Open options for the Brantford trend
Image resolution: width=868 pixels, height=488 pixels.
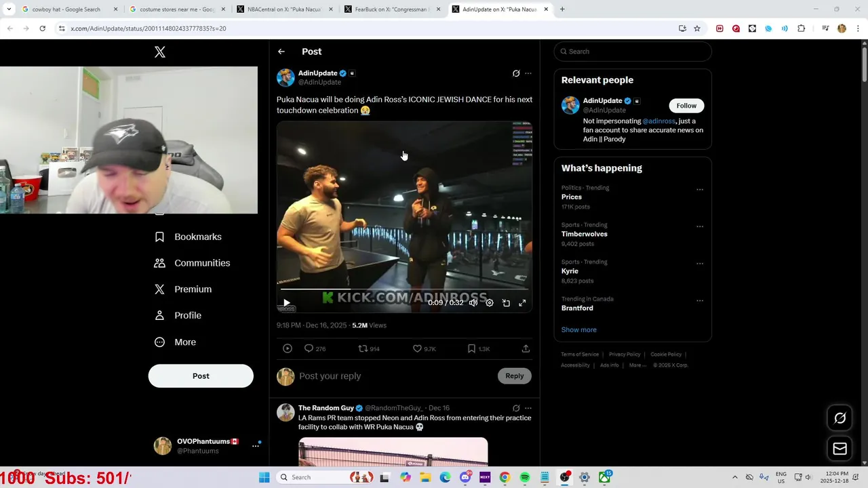[x=700, y=301]
